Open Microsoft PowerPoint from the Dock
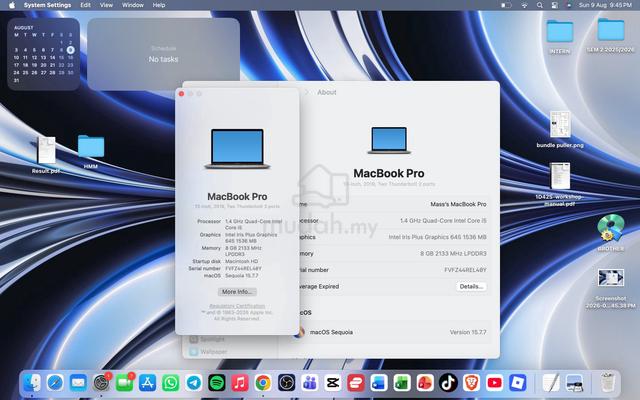This screenshot has width=640, height=400. [425, 383]
